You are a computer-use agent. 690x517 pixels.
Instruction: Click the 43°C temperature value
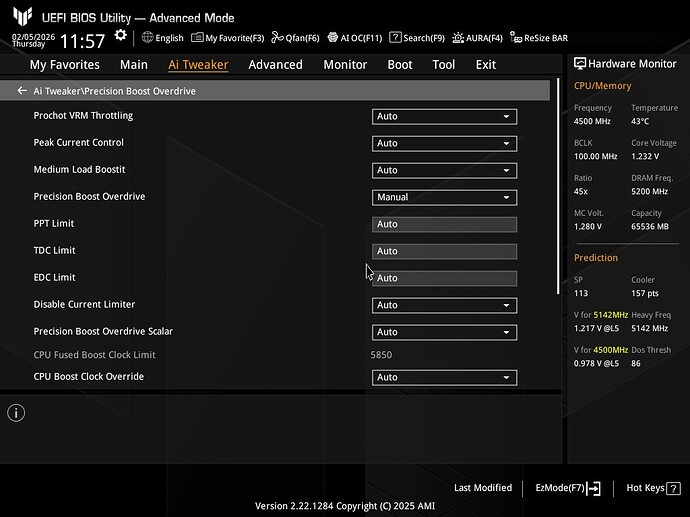click(x=640, y=121)
